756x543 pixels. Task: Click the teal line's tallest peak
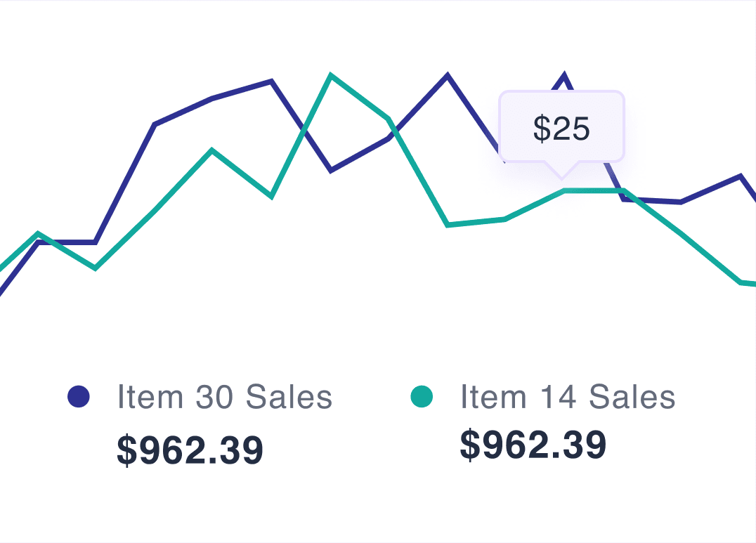[330, 75]
